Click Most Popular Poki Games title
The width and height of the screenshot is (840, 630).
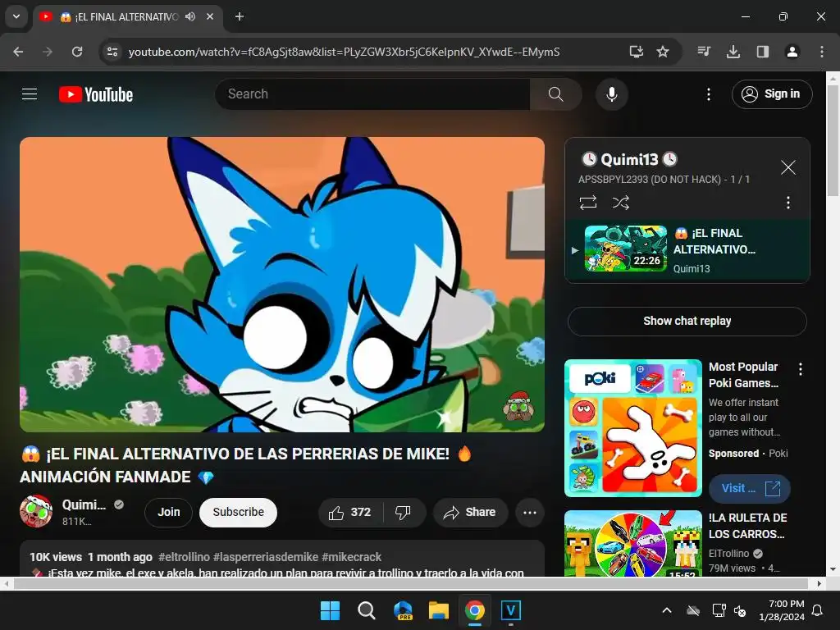pyautogui.click(x=743, y=375)
